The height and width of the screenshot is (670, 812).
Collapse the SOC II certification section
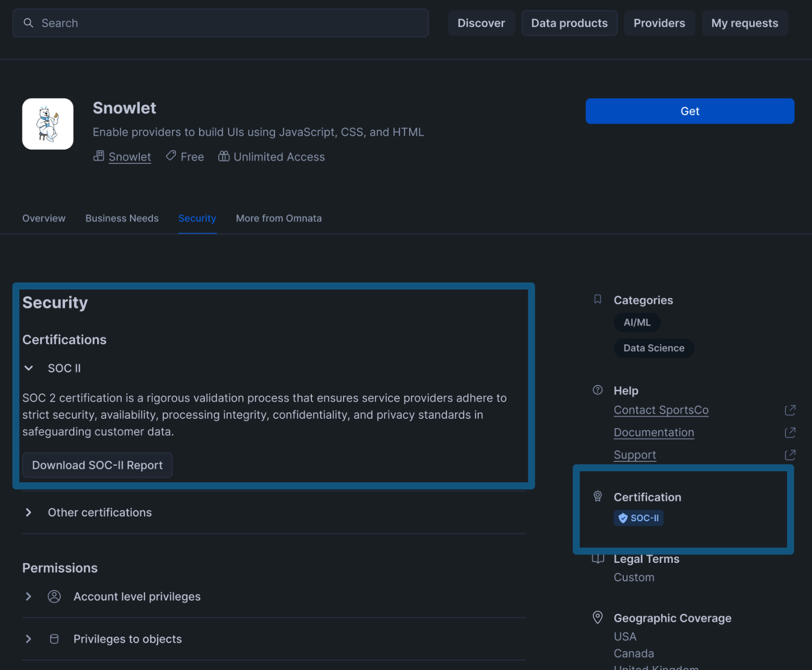pyautogui.click(x=29, y=368)
